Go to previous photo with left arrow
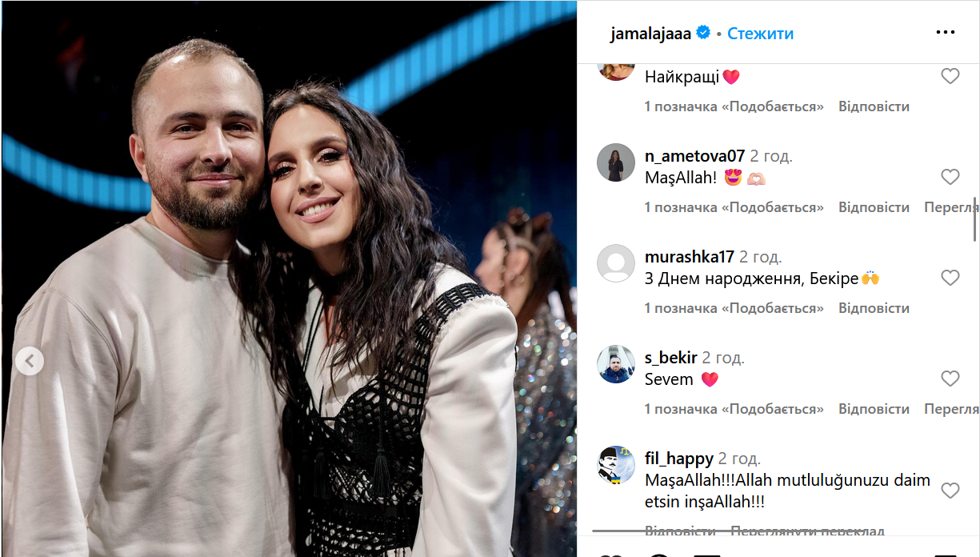This screenshot has height=557, width=980. click(x=30, y=361)
